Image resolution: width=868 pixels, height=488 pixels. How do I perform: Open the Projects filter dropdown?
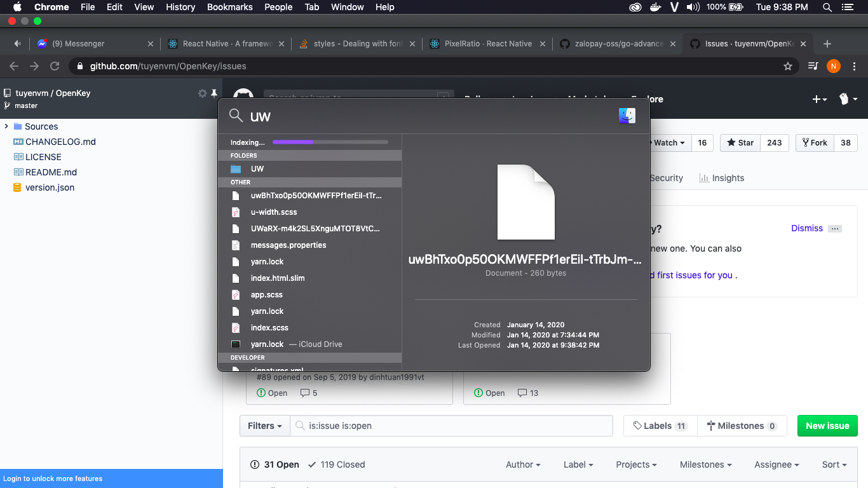pyautogui.click(x=636, y=464)
